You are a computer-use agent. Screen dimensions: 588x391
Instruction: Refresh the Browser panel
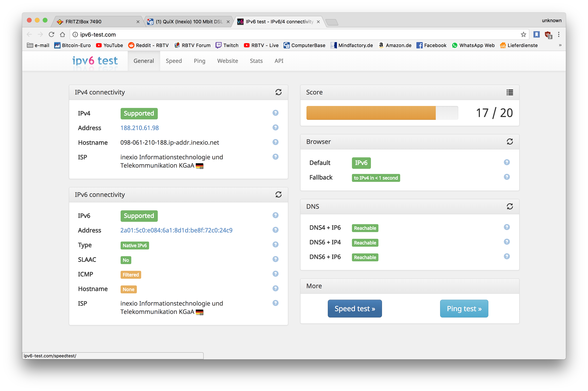coord(510,142)
